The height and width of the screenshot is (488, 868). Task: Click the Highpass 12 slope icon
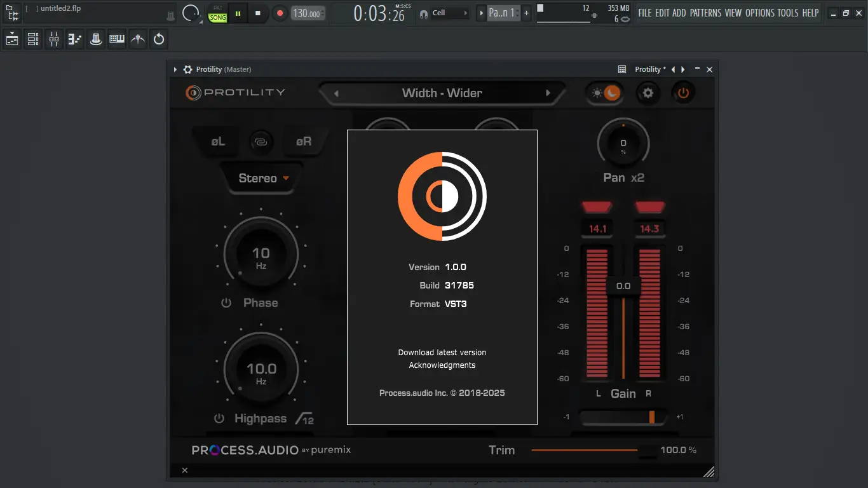(304, 419)
